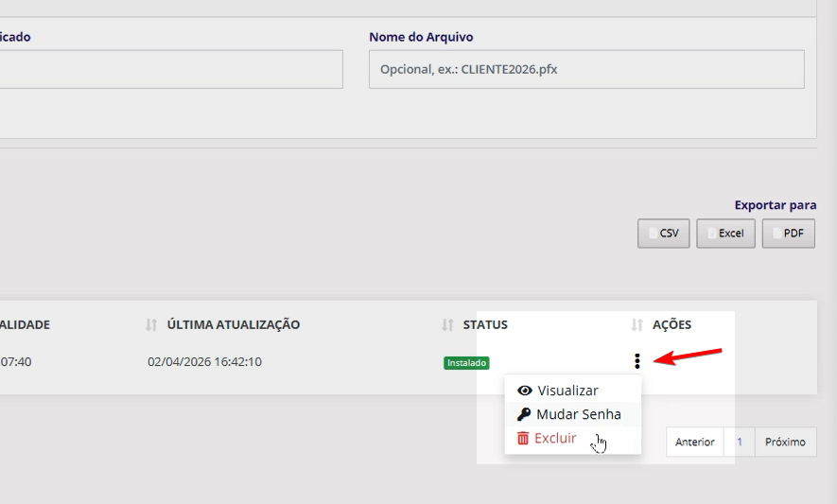Viewport: 837px width, 504px height.
Task: Click the 02/04/2026 16:42:10 date cell
Action: (x=205, y=361)
